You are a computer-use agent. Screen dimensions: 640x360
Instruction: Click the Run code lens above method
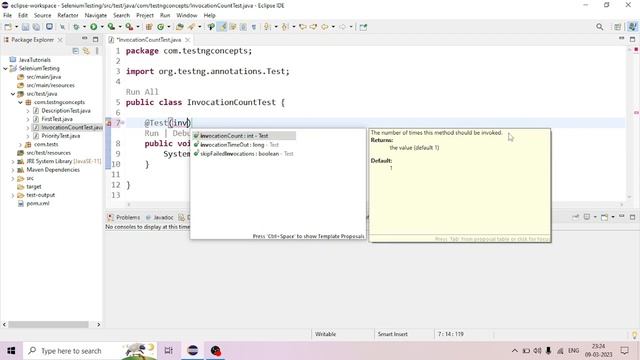click(151, 133)
